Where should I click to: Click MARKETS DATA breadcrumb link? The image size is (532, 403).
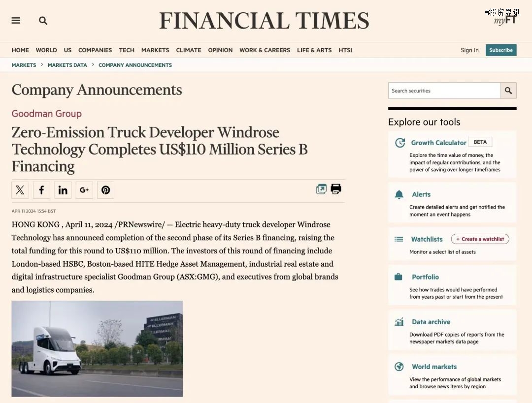(67, 65)
